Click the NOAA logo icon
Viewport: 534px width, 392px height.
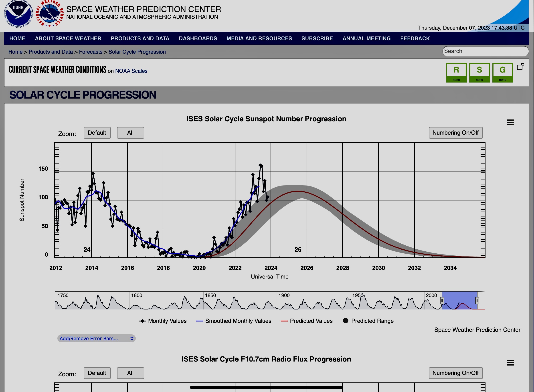click(18, 14)
